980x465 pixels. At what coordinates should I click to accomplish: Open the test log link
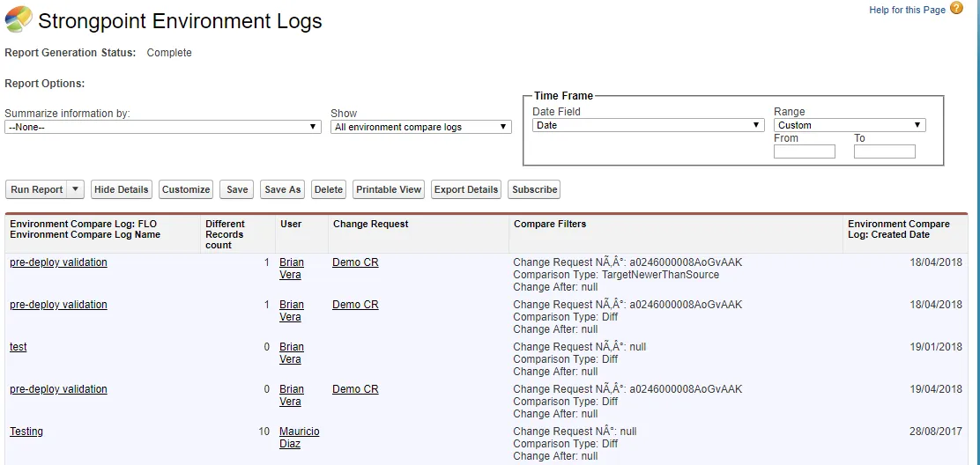point(19,346)
